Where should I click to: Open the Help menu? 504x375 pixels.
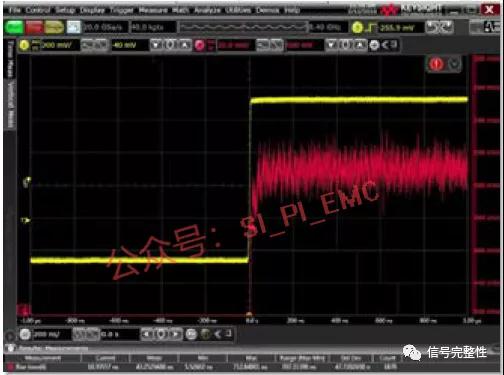(x=292, y=10)
